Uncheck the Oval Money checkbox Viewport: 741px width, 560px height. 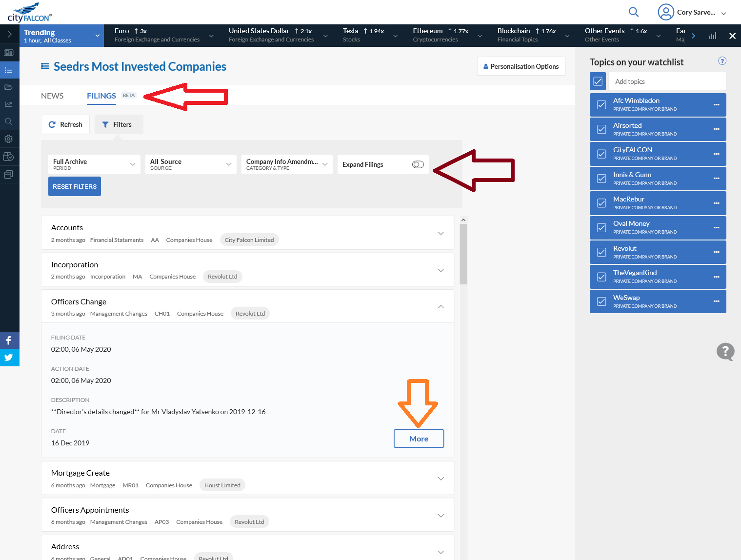click(x=601, y=228)
